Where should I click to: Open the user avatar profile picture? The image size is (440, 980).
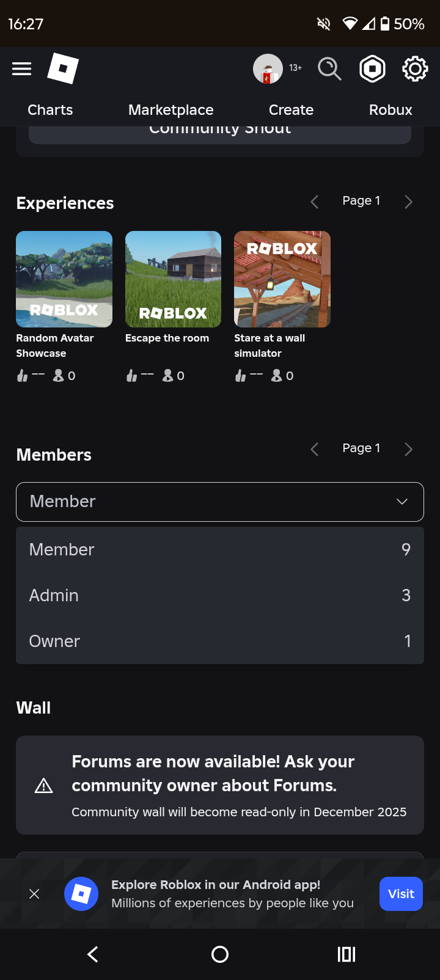tap(268, 69)
